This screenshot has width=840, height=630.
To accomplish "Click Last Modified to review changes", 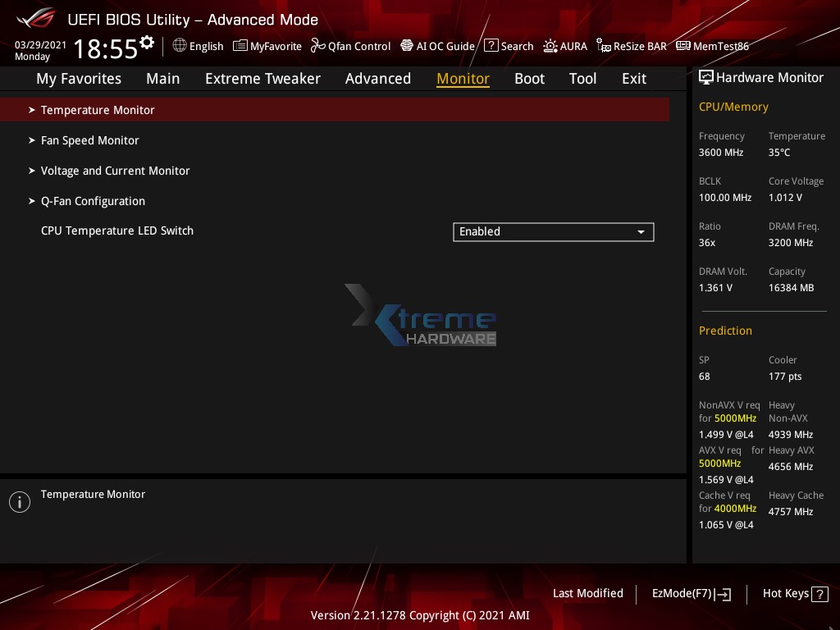I will tap(588, 593).
